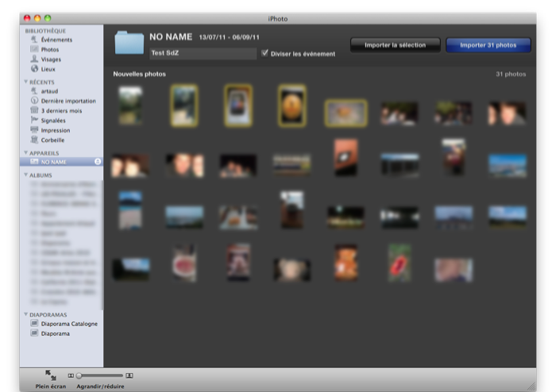
Task: Open the Diaporama slideshow icon
Action: pos(34,333)
